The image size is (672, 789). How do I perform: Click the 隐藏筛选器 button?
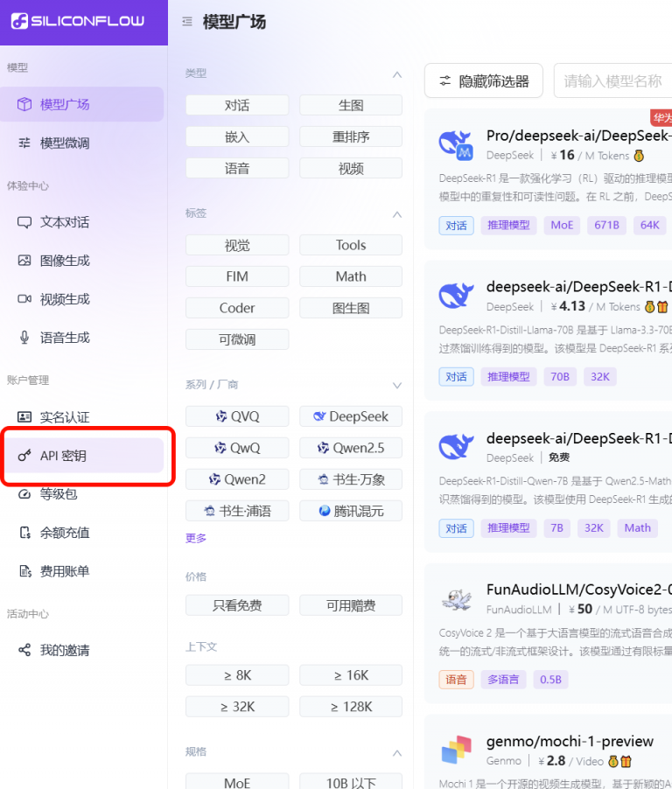[x=484, y=80]
